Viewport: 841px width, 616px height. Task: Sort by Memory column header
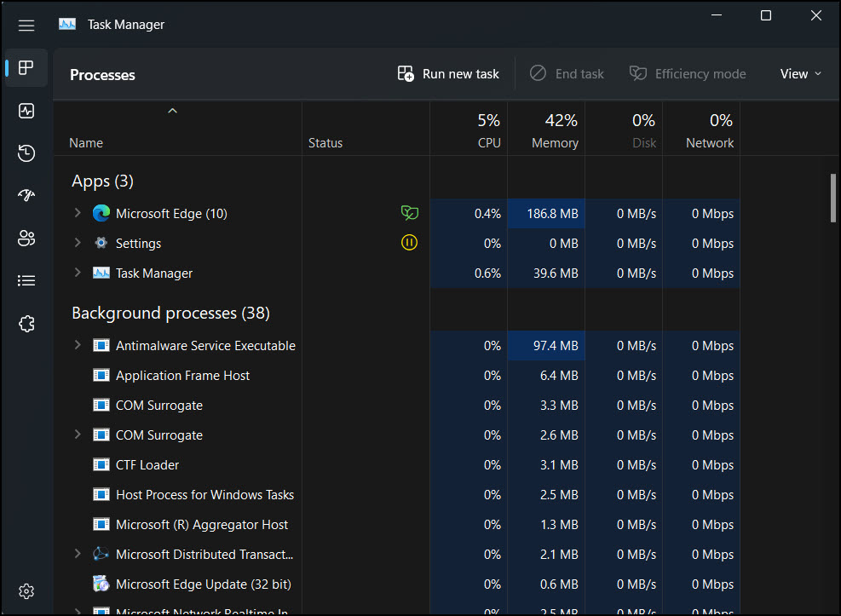point(546,130)
